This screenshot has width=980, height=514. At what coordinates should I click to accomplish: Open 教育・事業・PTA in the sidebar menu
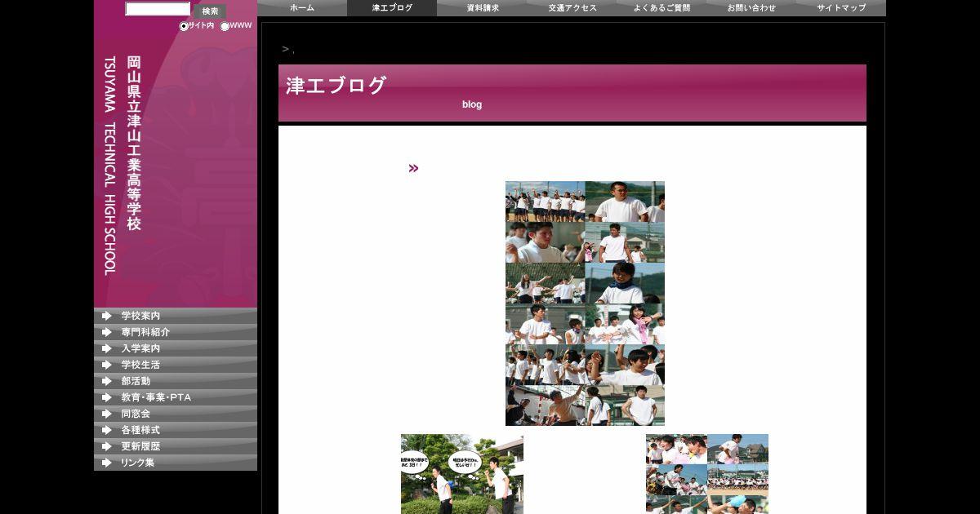[x=176, y=397]
